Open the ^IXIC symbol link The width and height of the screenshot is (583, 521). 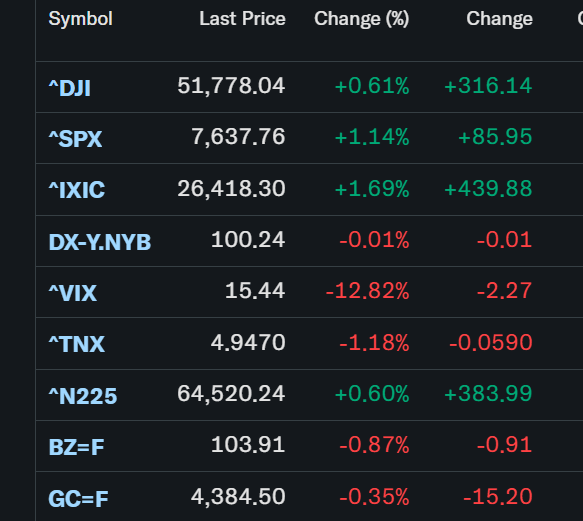pyautogui.click(x=77, y=190)
